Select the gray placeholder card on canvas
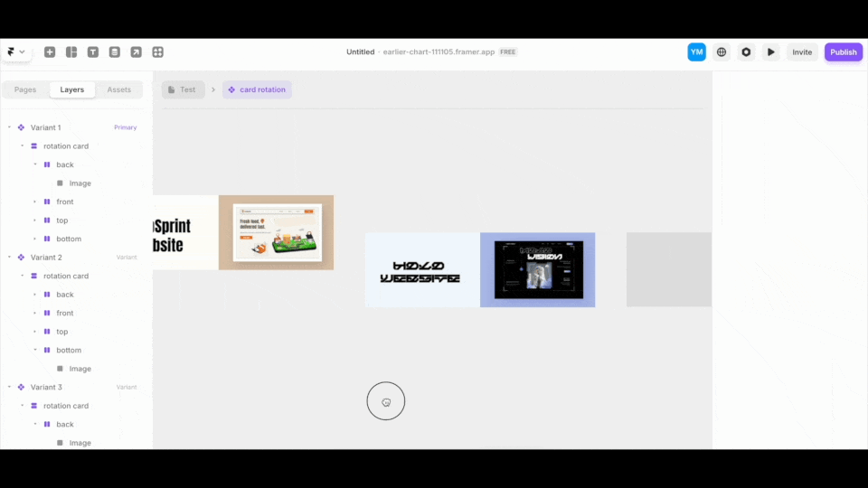The image size is (868, 488). [x=669, y=269]
